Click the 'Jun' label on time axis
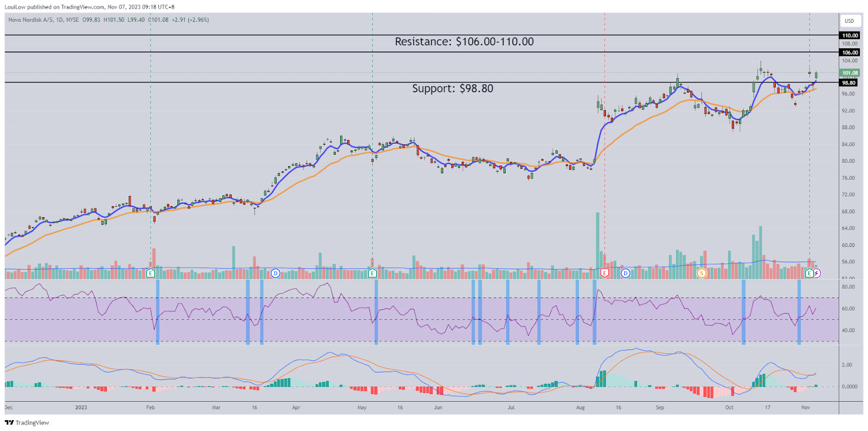The width and height of the screenshot is (868, 431). pos(438,407)
